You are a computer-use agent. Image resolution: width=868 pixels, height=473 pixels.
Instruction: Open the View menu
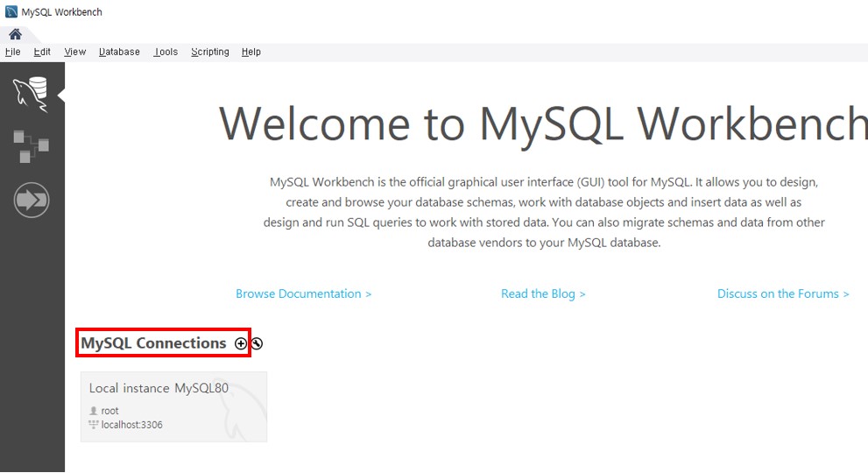pos(74,52)
